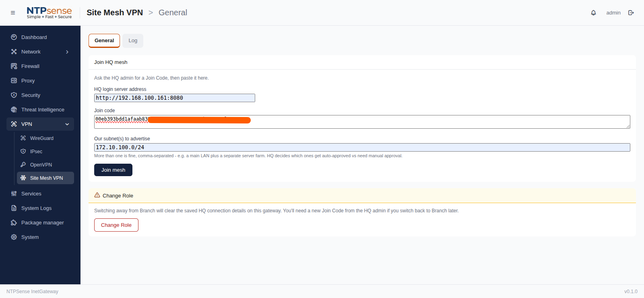Focus the HQ login server address field
This screenshot has width=644, height=298.
coord(175,98)
